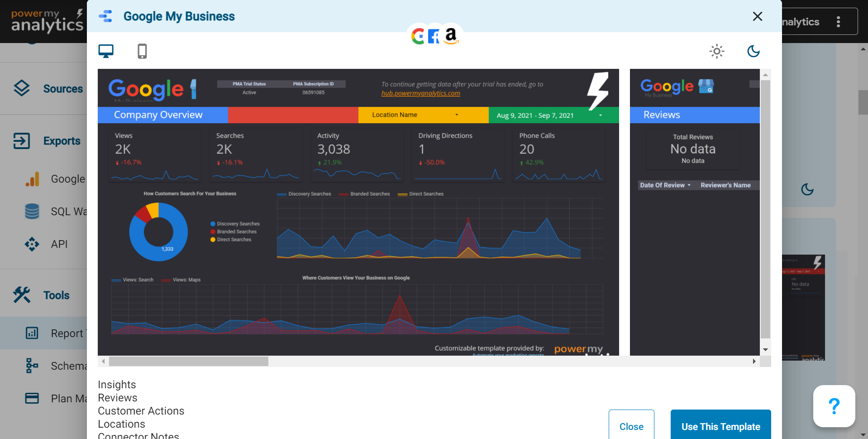Click the Use This Template button
868x439 pixels.
click(x=720, y=426)
